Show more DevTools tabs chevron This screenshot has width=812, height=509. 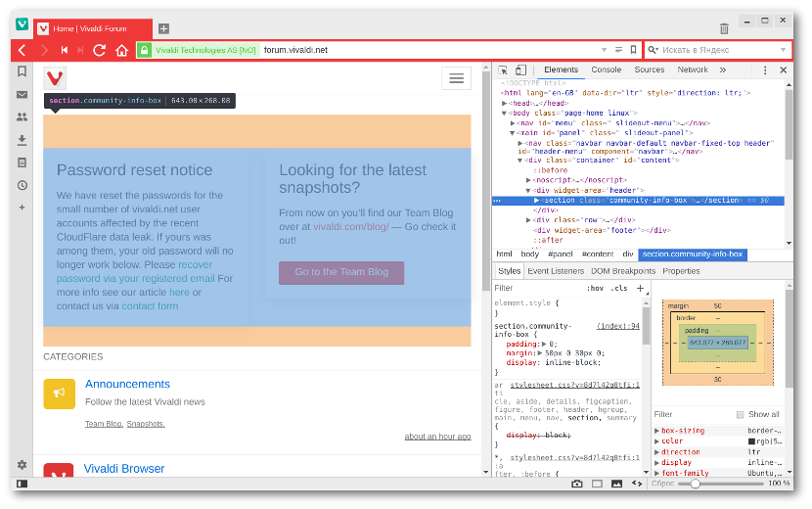tap(722, 69)
